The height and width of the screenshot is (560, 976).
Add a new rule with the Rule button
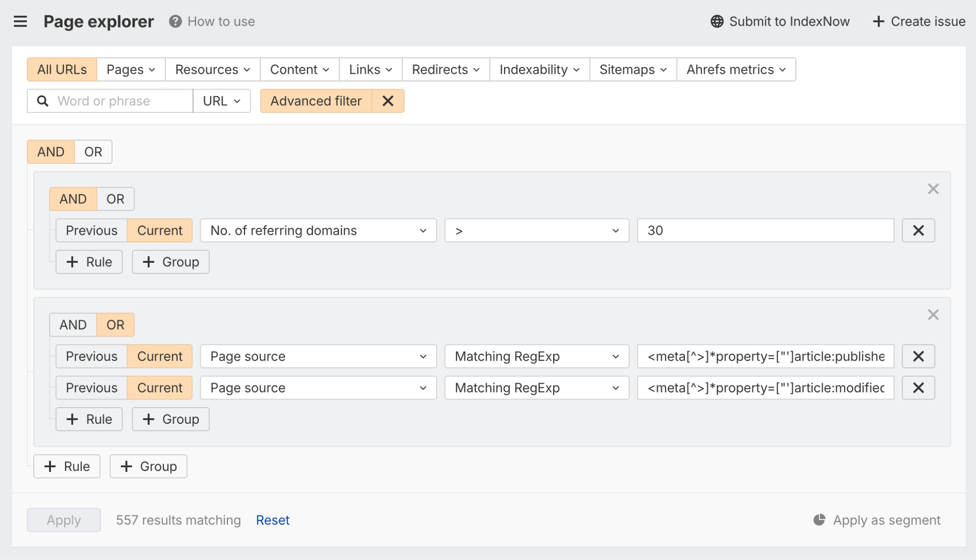(x=67, y=466)
